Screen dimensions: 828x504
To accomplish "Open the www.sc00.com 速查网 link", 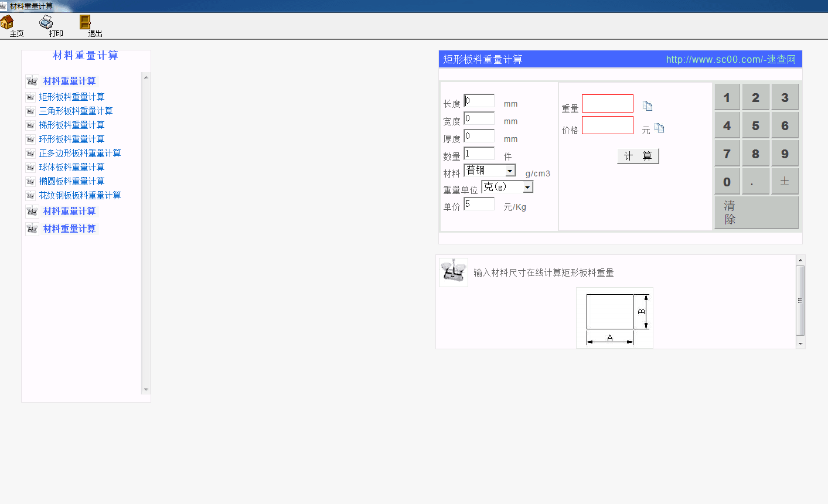I will [x=731, y=59].
